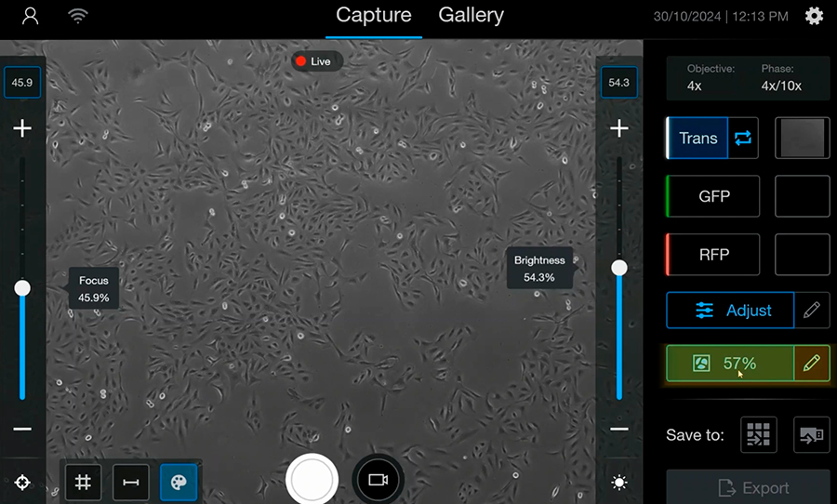Switch to the Gallery tab
Image resolution: width=837 pixels, height=504 pixels.
(x=471, y=16)
